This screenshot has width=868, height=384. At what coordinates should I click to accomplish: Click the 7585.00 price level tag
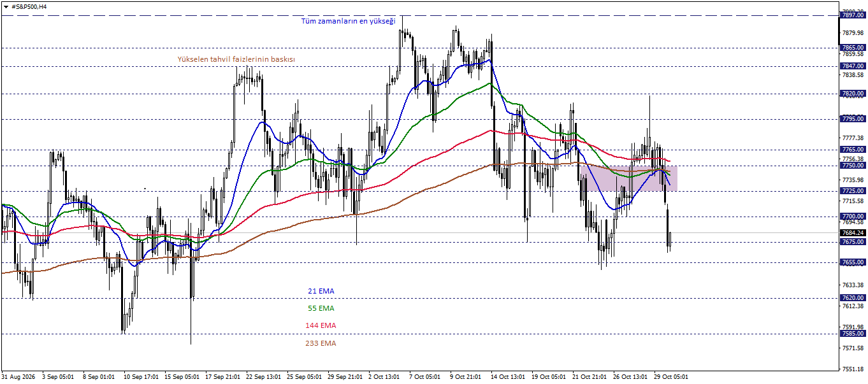click(853, 333)
